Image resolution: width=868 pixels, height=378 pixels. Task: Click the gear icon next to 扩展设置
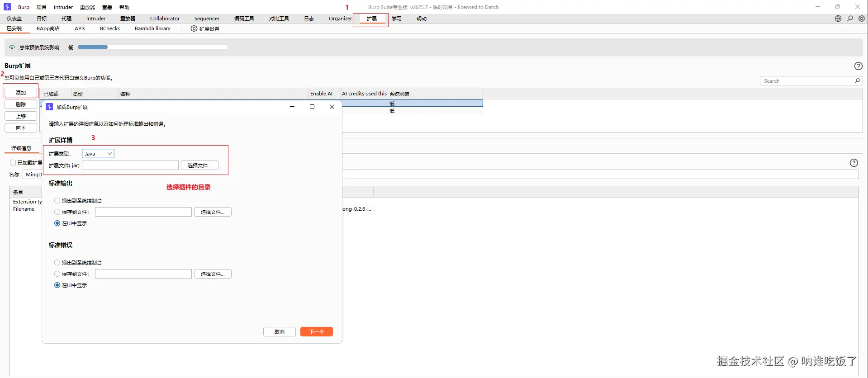194,28
